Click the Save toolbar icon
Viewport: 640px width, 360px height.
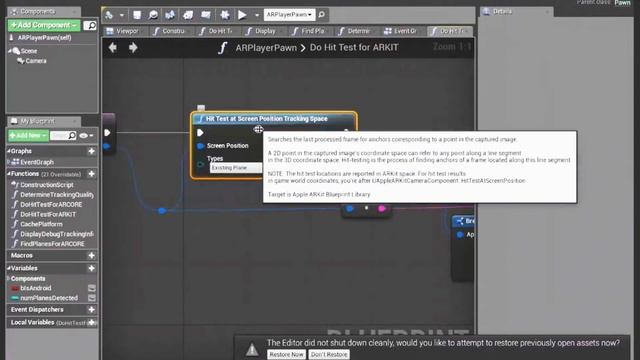coord(137,15)
